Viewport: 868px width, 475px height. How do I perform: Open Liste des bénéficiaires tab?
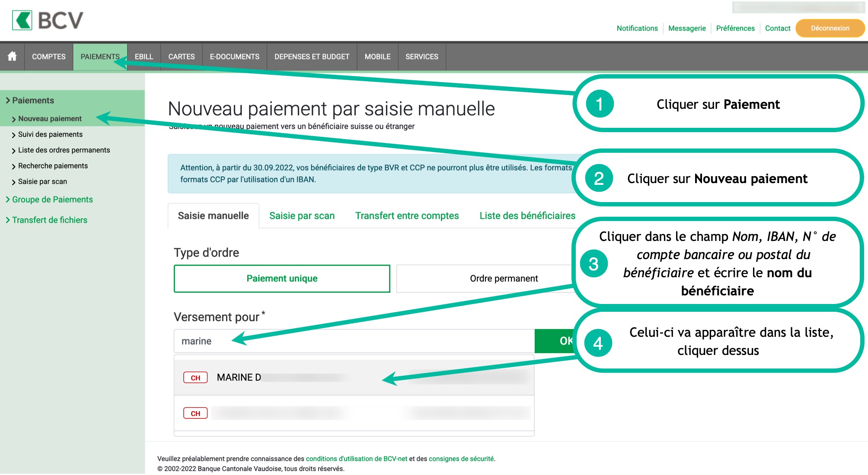tap(527, 215)
